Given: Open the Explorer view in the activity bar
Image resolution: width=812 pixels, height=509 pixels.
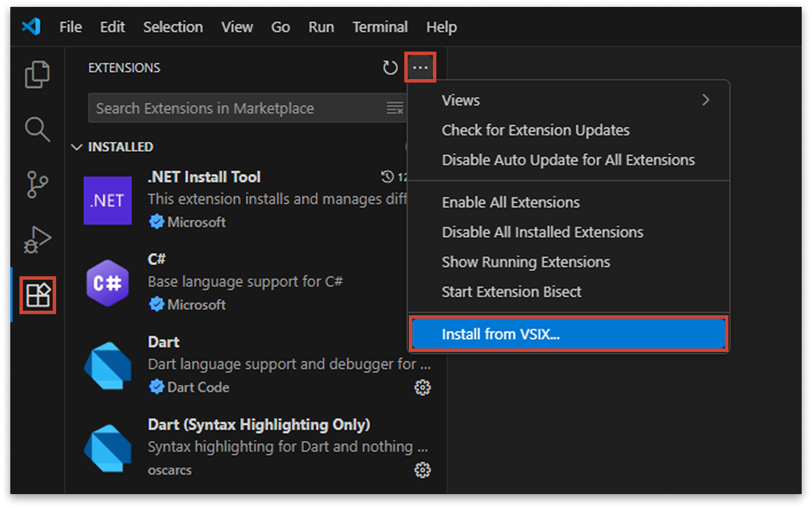Looking at the screenshot, I should point(37,74).
